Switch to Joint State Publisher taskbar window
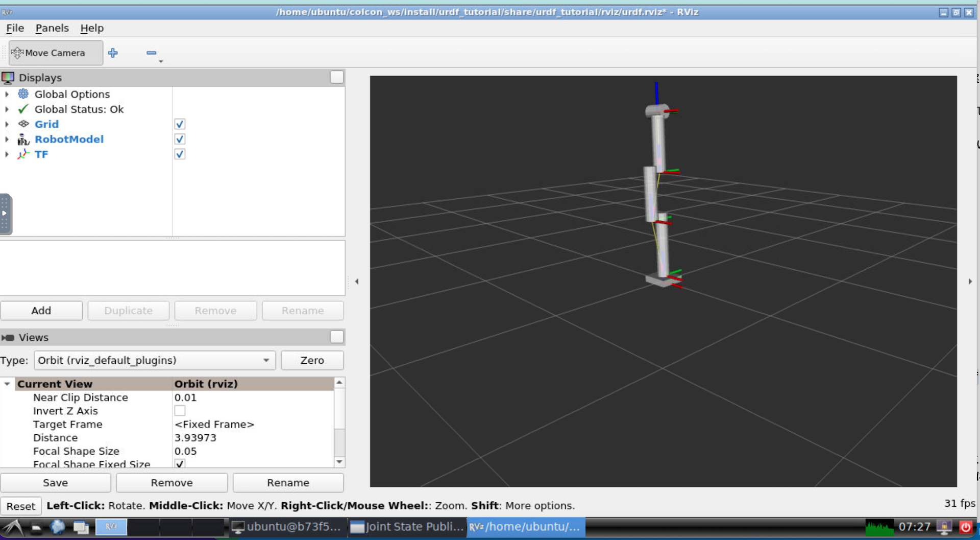The height and width of the screenshot is (540, 980). click(407, 527)
